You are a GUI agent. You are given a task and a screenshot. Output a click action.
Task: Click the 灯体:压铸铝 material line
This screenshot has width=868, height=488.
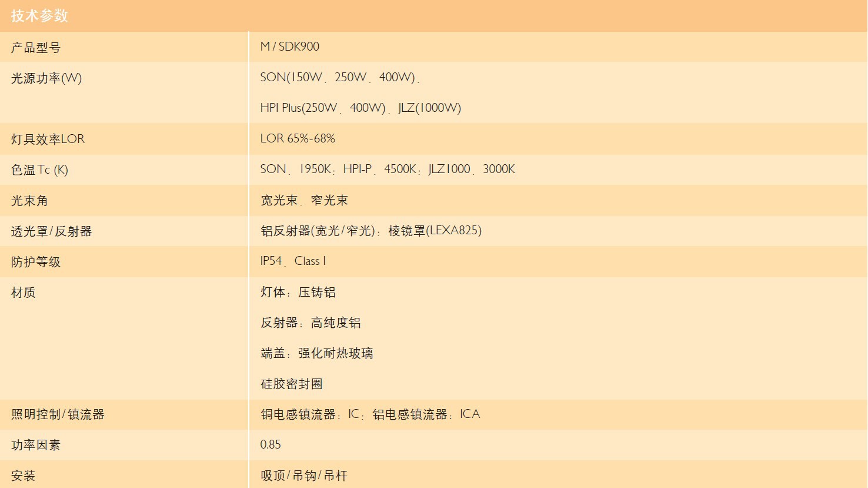click(298, 293)
